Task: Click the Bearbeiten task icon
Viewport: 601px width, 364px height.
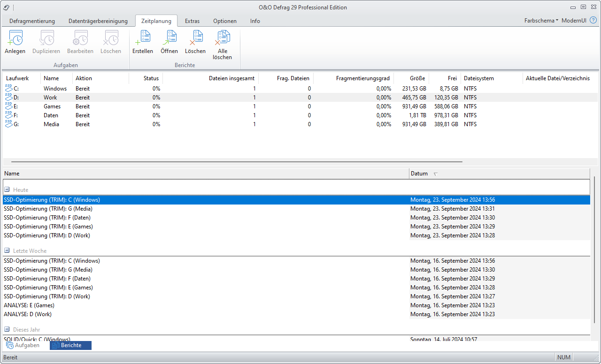Action: coord(80,38)
